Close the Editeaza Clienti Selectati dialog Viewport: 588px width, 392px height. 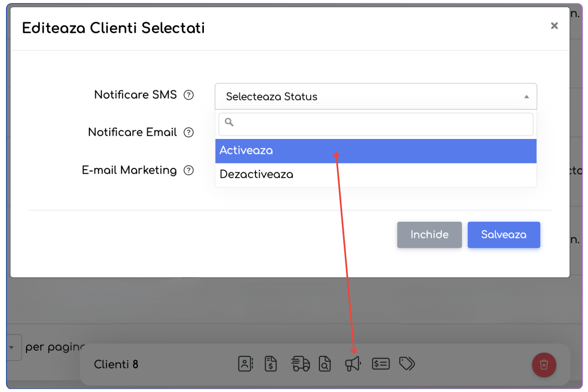pyautogui.click(x=554, y=26)
